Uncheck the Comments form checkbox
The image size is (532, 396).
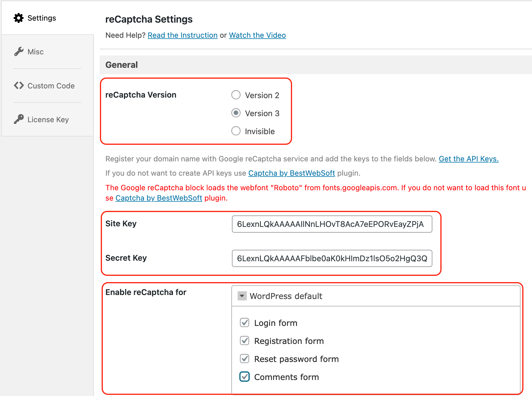(x=245, y=377)
